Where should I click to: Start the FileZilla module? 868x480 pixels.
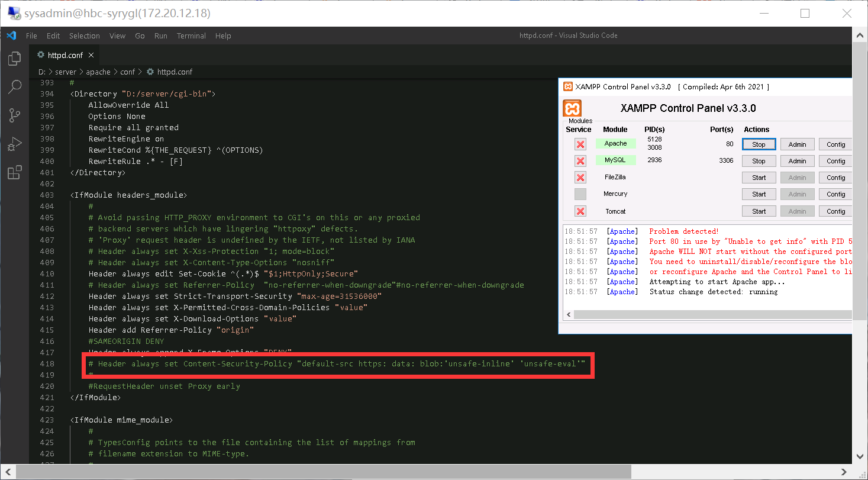759,178
